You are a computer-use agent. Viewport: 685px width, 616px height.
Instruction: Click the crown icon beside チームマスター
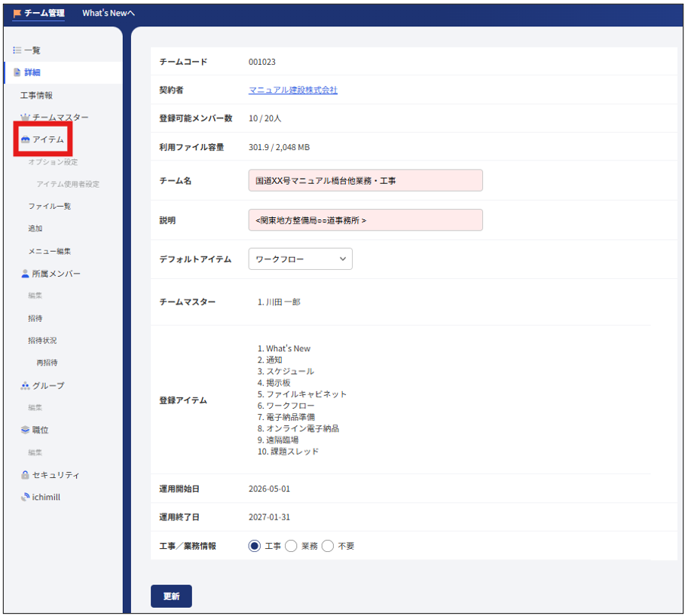click(x=26, y=117)
